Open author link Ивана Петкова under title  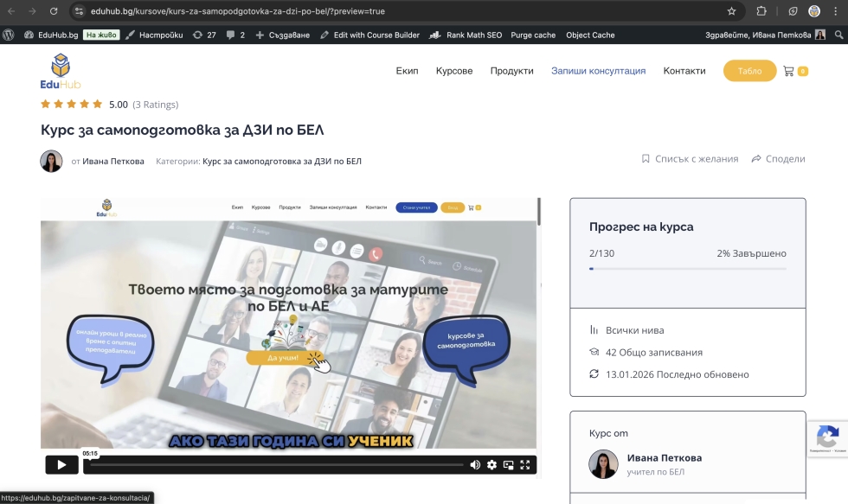[113, 161]
